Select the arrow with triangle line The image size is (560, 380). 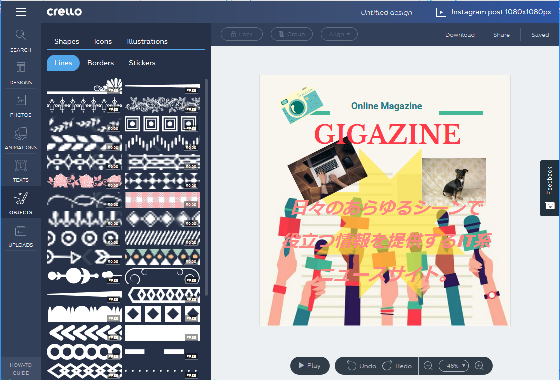pyautogui.click(x=84, y=257)
